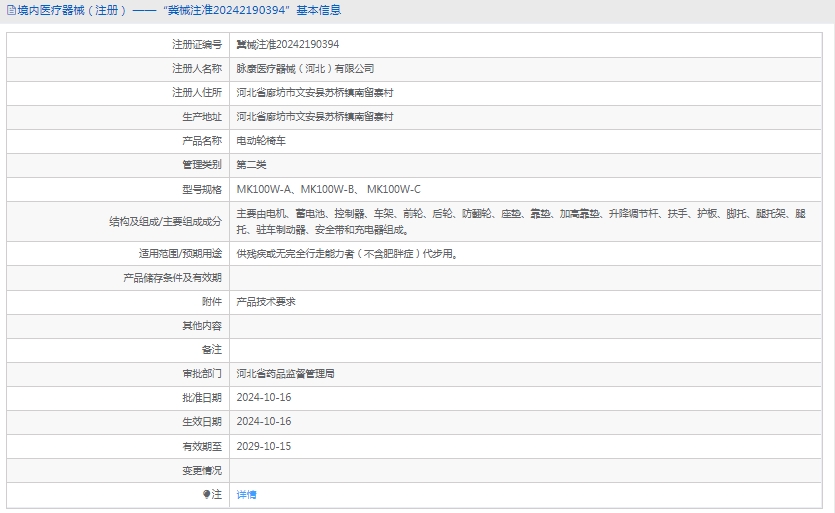Click registration number 冀械注准20242190394 in the table

[287, 45]
